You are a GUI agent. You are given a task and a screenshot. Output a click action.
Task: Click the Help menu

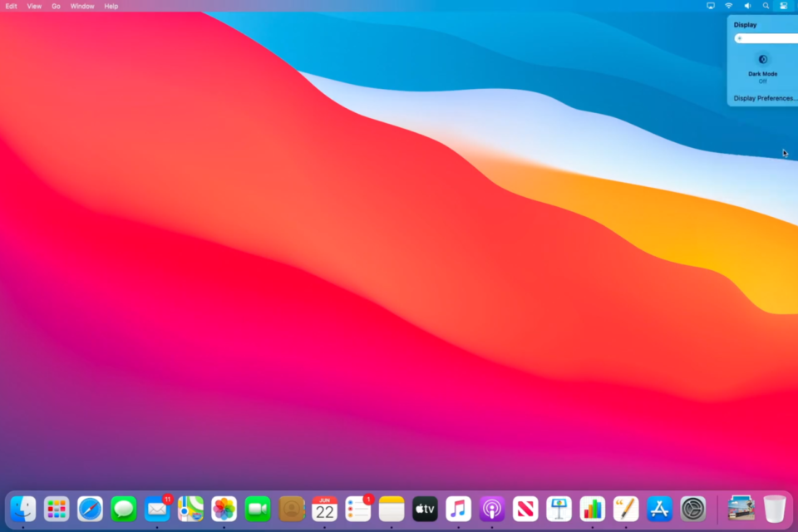(x=111, y=6)
